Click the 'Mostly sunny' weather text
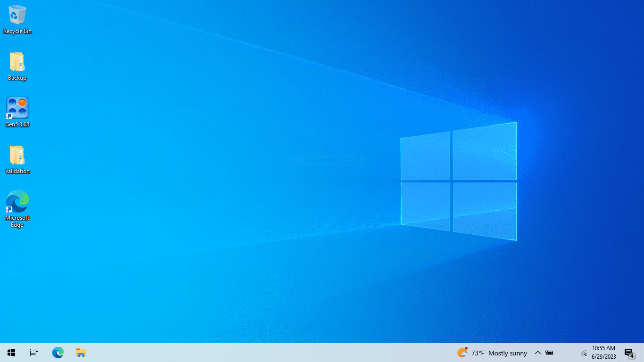The height and width of the screenshot is (362, 644). pyautogui.click(x=508, y=353)
